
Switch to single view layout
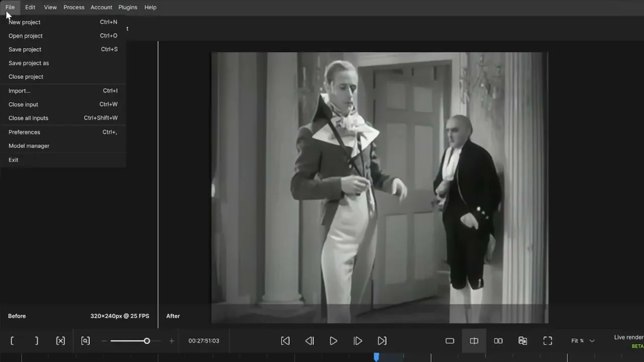coord(450,341)
